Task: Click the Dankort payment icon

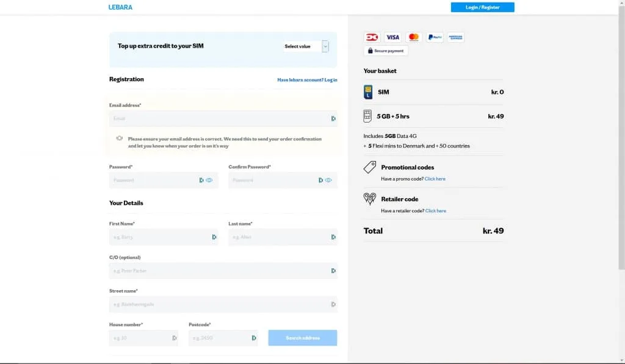Action: (x=372, y=37)
